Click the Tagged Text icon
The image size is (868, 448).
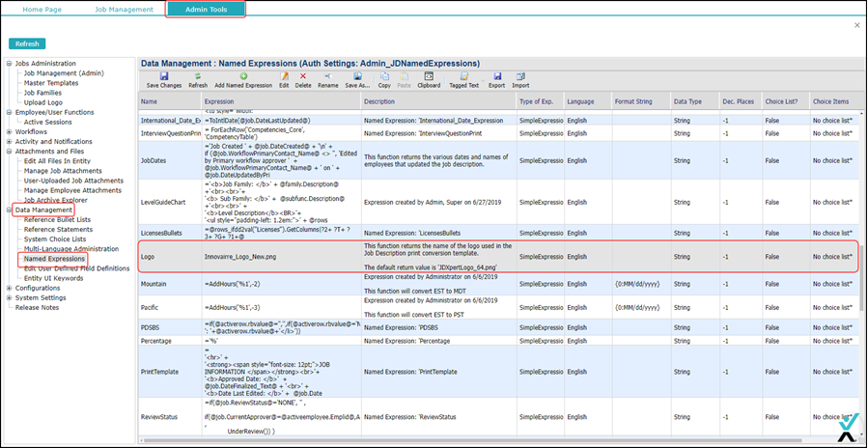[x=463, y=76]
